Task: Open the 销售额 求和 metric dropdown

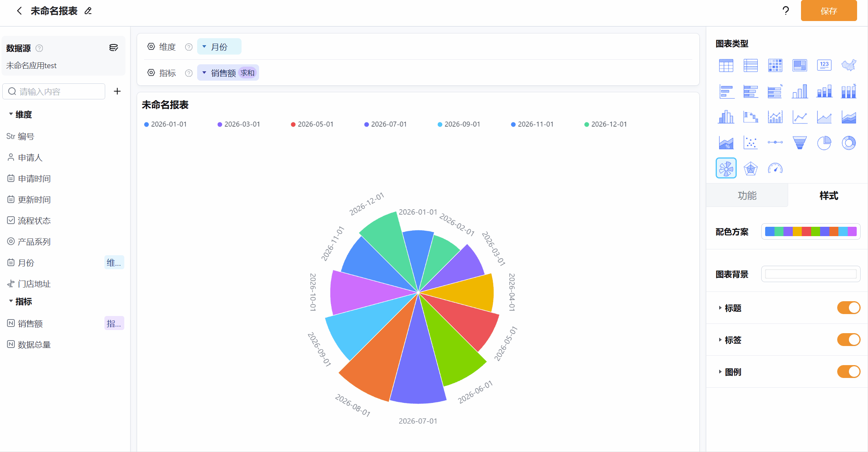Action: pyautogui.click(x=228, y=73)
